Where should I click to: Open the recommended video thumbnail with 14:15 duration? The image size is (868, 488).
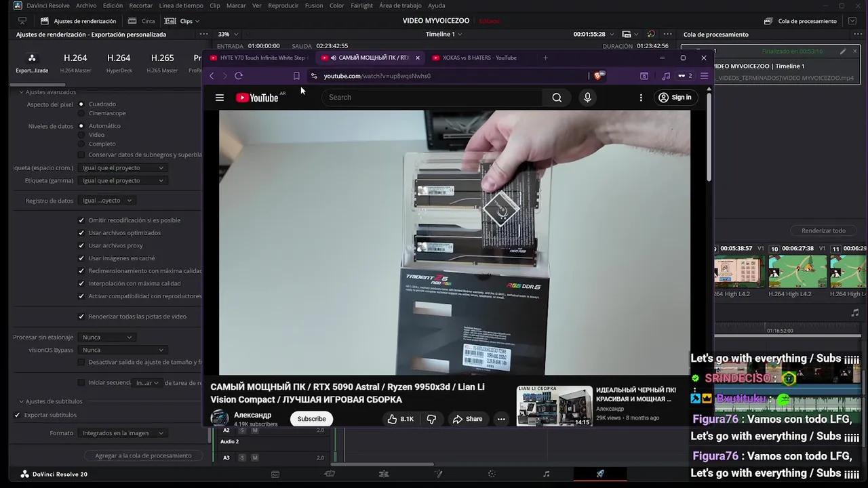555,406
